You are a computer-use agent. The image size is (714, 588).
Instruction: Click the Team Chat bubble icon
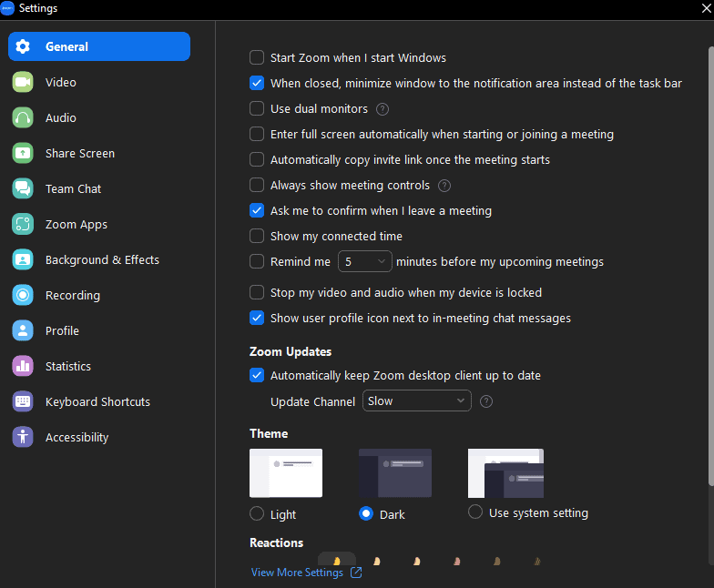pyautogui.click(x=23, y=188)
